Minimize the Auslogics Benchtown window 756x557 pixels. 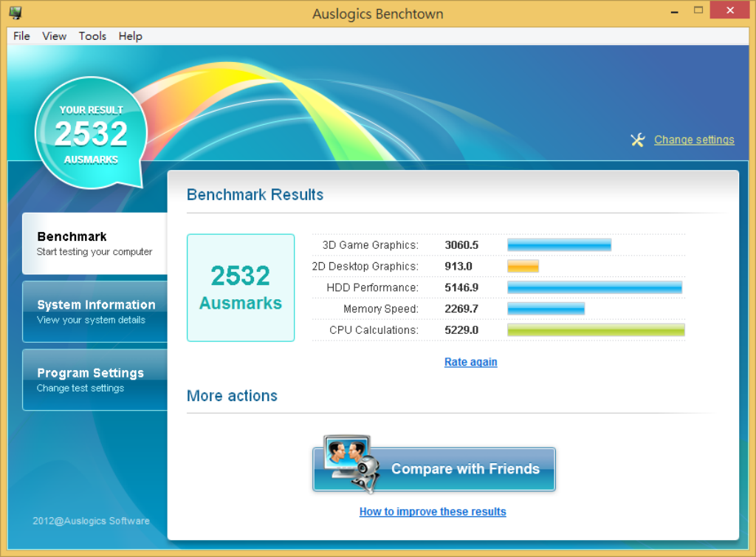pos(675,10)
